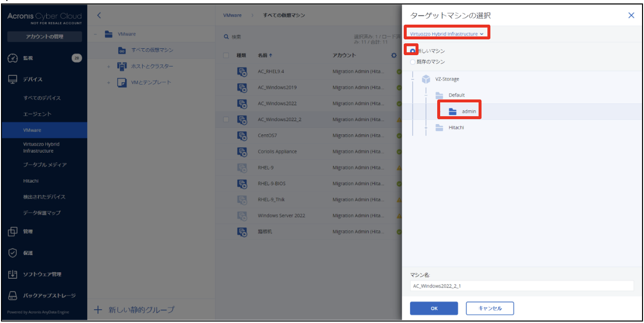Click the VM icon beside AC_Windows2022
This screenshot has width=644, height=323.
point(242,103)
